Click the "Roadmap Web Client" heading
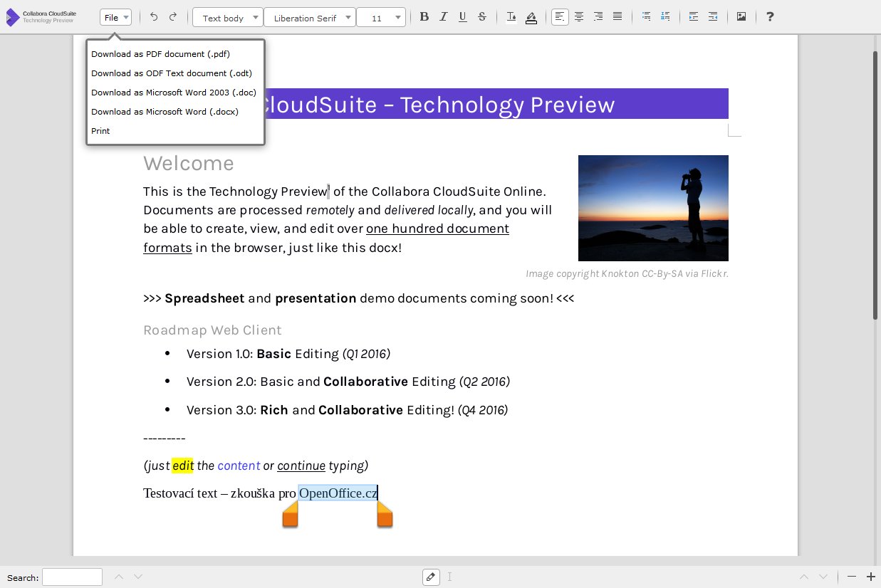 (x=212, y=330)
